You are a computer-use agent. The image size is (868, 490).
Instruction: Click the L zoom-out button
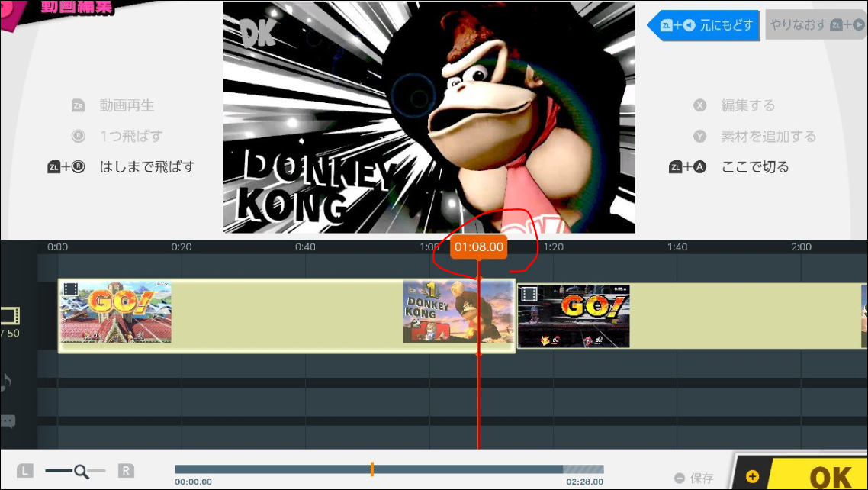click(x=25, y=471)
